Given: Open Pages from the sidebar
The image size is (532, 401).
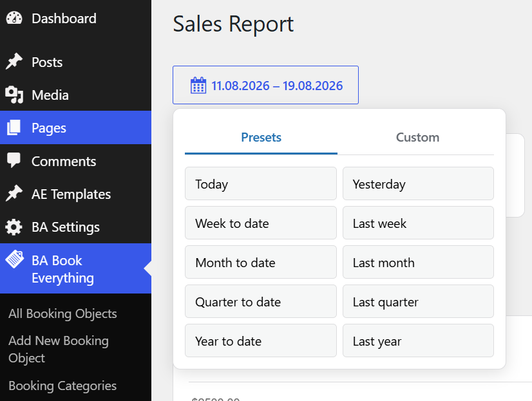Looking at the screenshot, I should [x=75, y=128].
